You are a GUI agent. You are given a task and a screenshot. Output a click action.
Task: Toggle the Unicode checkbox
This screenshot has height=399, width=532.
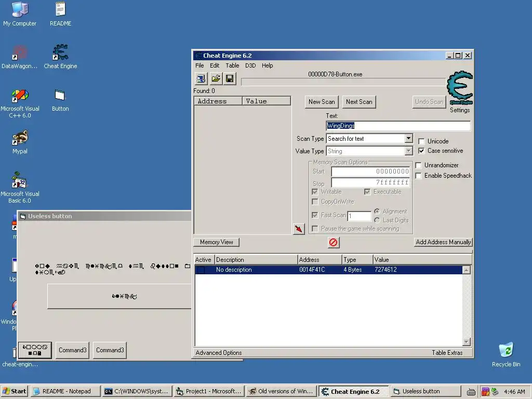click(x=421, y=141)
